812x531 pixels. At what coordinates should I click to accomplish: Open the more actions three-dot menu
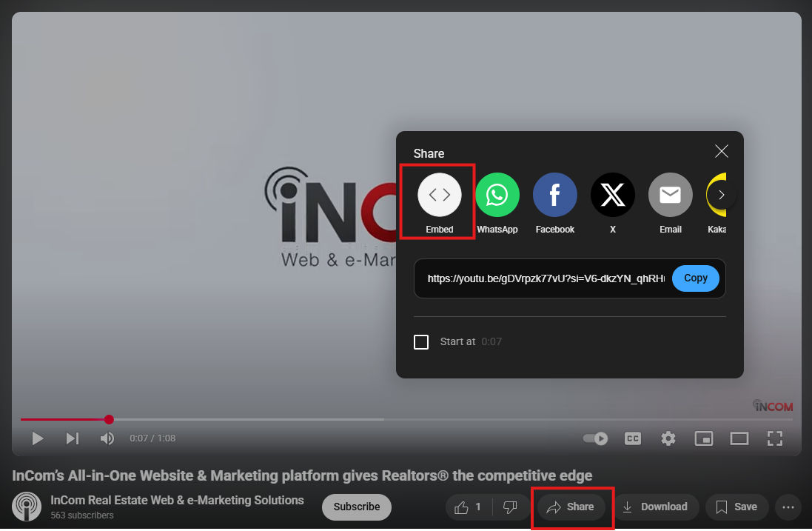coord(788,507)
